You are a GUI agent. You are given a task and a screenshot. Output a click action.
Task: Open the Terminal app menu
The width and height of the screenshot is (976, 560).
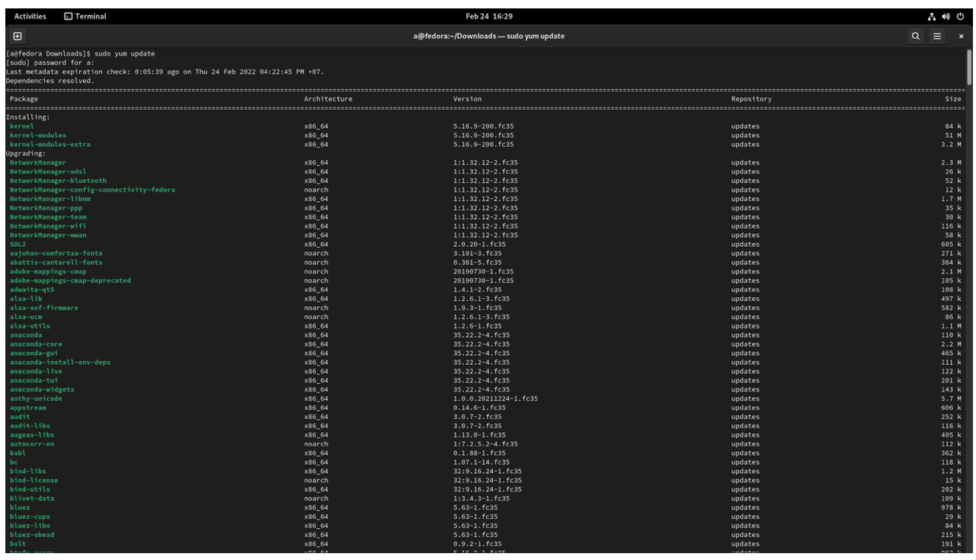pos(85,16)
